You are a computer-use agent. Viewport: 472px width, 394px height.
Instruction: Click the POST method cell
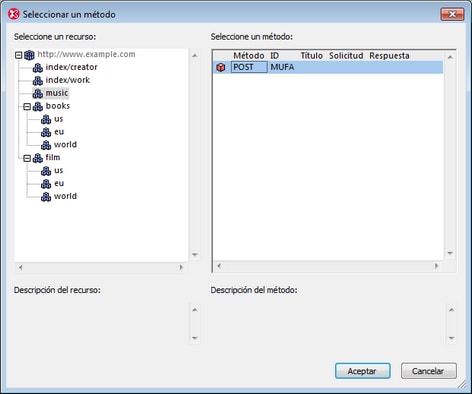point(249,67)
